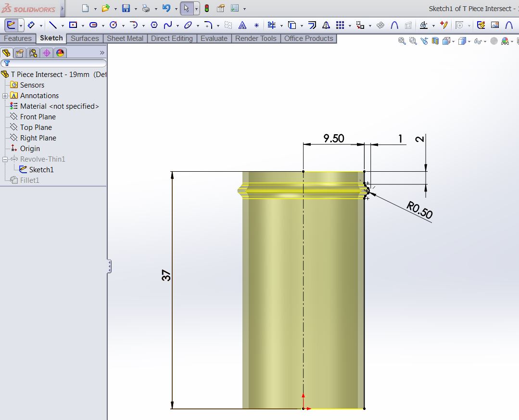Switch to the Features tab

click(18, 38)
